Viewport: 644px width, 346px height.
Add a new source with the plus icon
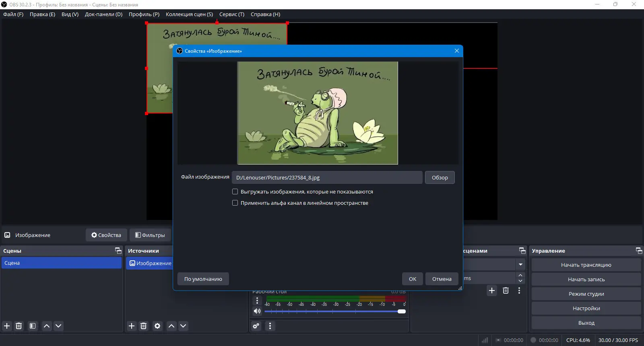pos(132,326)
